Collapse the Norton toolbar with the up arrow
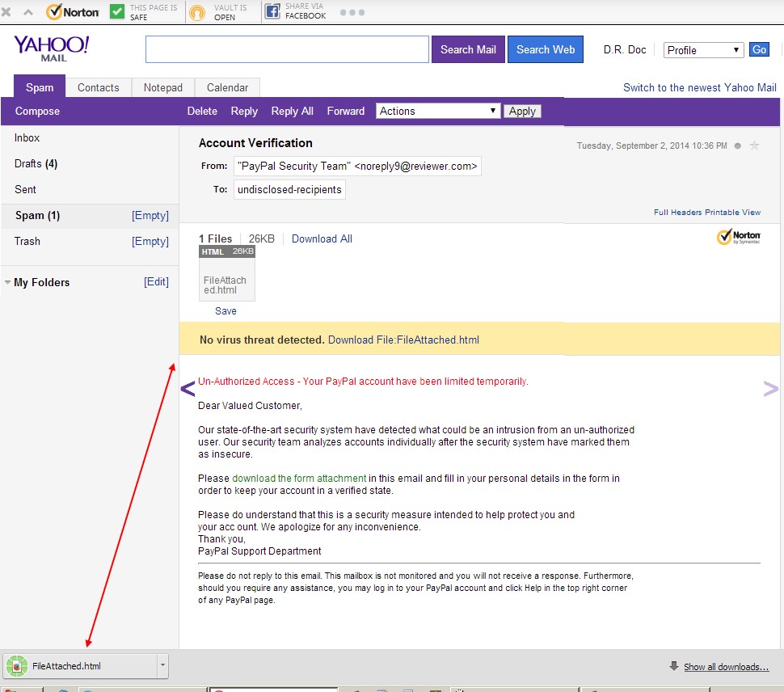This screenshot has height=692, width=784. tap(27, 11)
